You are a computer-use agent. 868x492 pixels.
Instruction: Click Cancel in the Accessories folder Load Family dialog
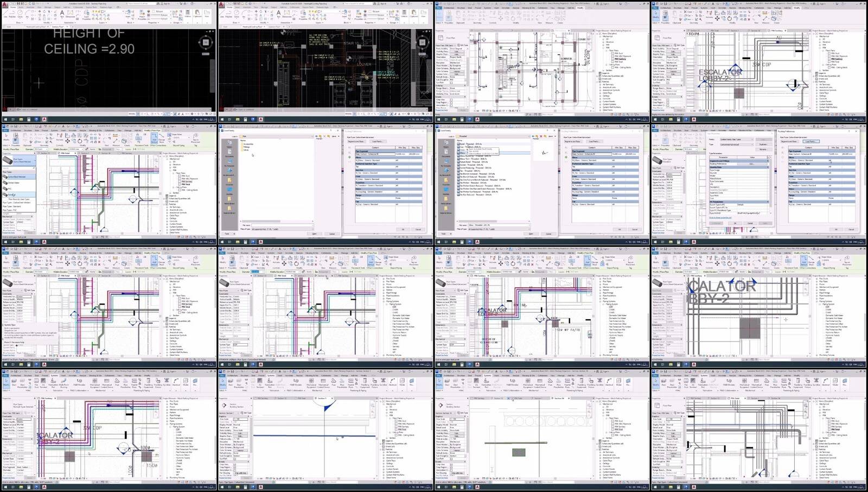pyautogui.click(x=332, y=234)
